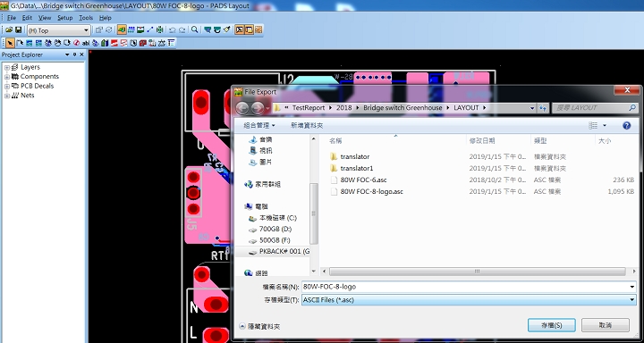The width and height of the screenshot is (644, 343).
Task: Click the Save floppy disk icon
Action: (18, 30)
